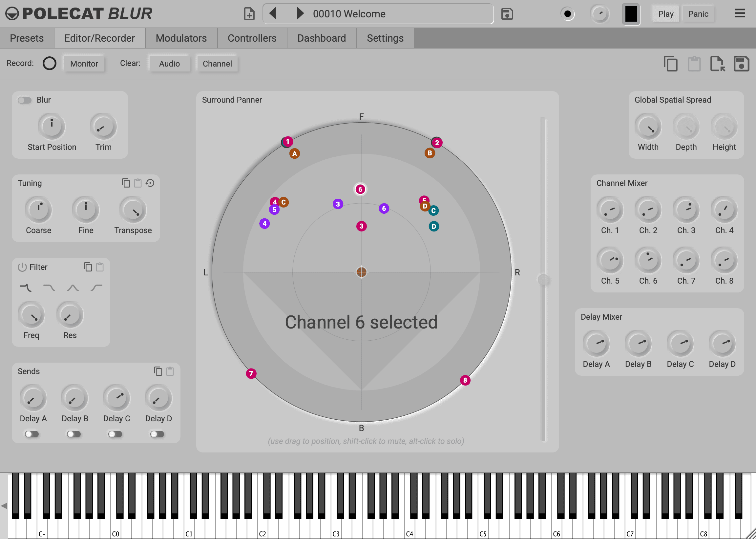Paste the Filter settings
Viewport: 756px width, 539px height.
(x=100, y=267)
